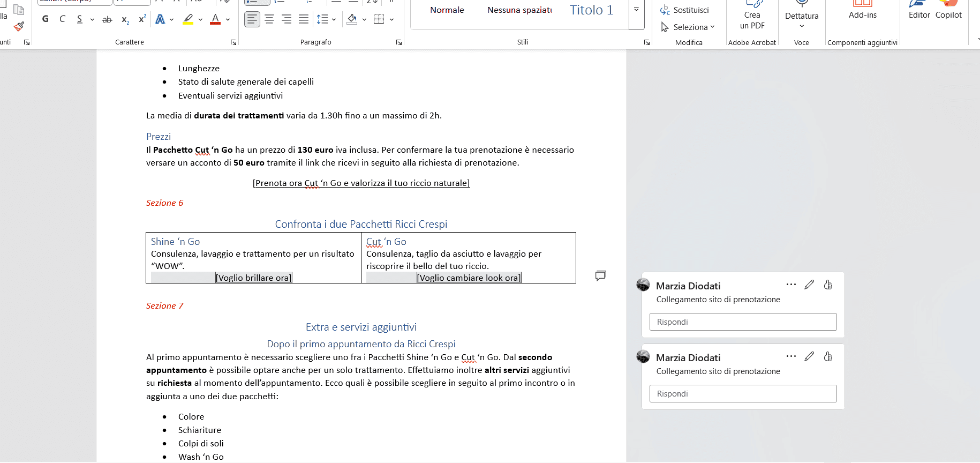
Task: Apply the yellow text highlight color
Action: [x=188, y=19]
